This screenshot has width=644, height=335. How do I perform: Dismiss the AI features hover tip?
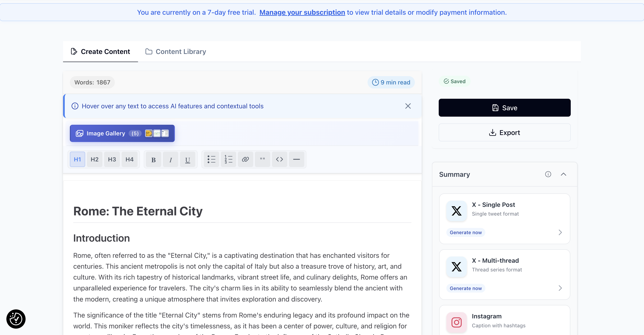(408, 106)
